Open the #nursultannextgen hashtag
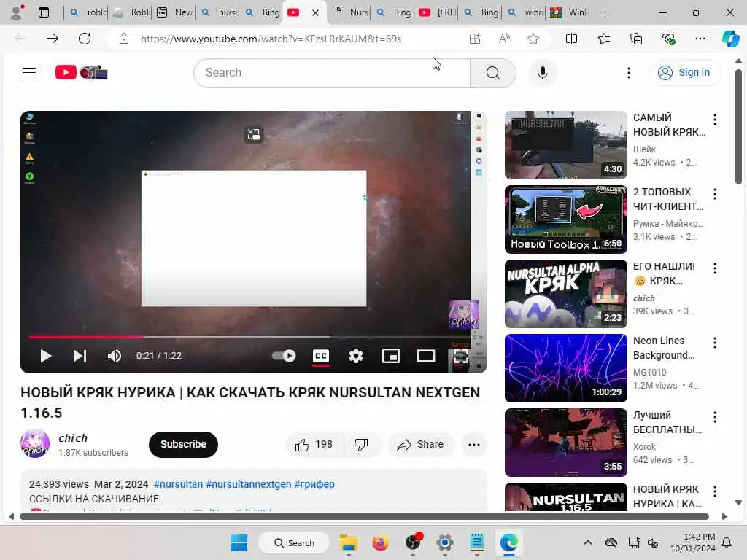 [x=248, y=484]
